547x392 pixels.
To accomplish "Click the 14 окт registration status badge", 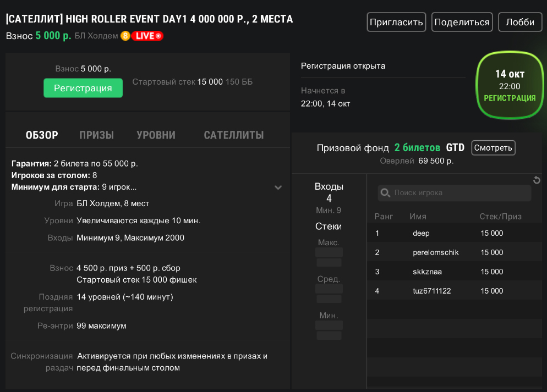I will pyautogui.click(x=509, y=86).
